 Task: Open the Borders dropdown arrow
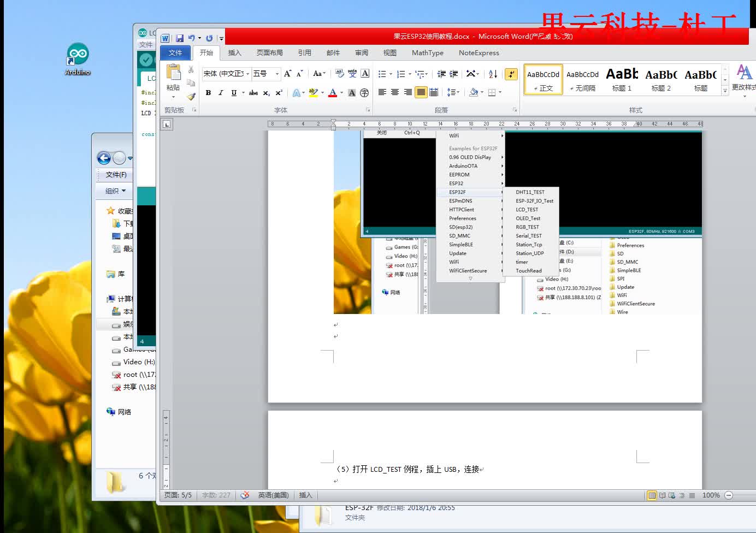(500, 92)
